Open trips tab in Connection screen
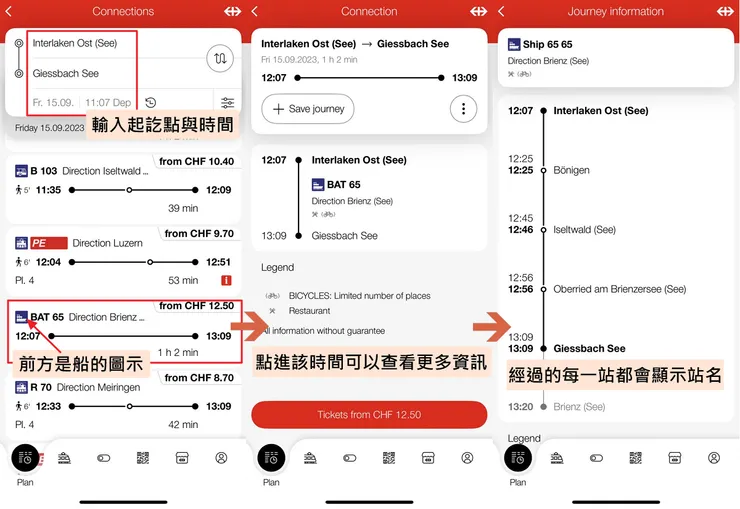This screenshot has width=740, height=509. click(x=310, y=458)
